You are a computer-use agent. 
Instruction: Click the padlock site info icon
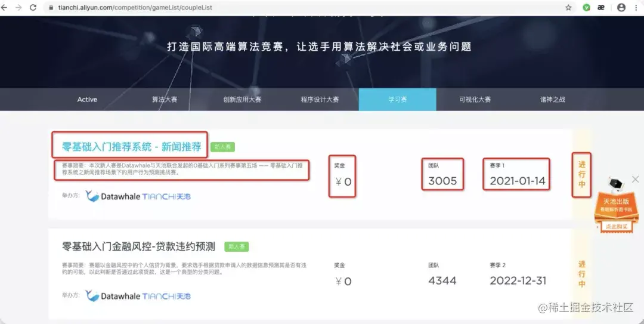pos(51,7)
